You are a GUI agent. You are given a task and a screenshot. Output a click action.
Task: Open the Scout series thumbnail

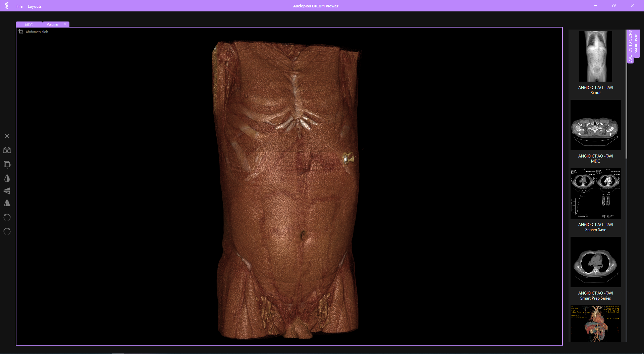[x=595, y=56]
